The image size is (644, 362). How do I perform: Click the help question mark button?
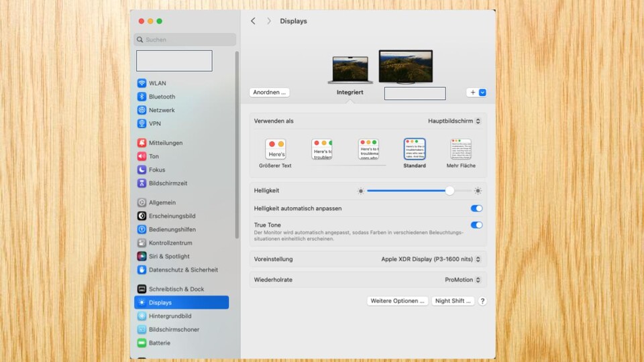(482, 301)
